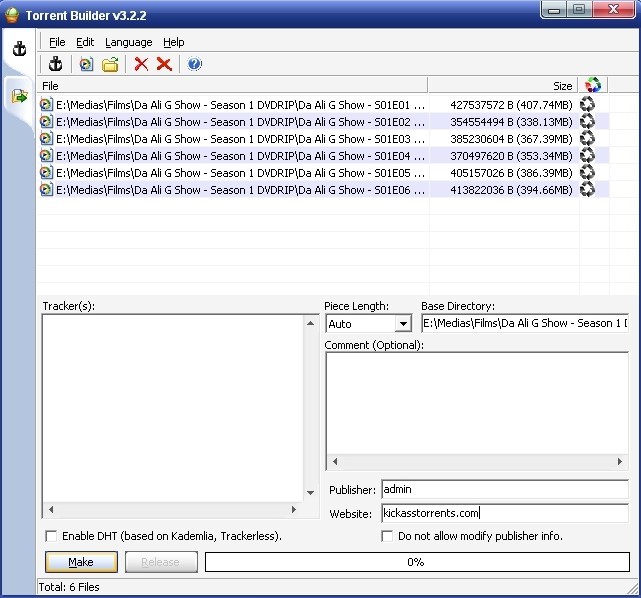
Task: Click size cell 385230604 B (367.39MB)
Action: tap(511, 139)
